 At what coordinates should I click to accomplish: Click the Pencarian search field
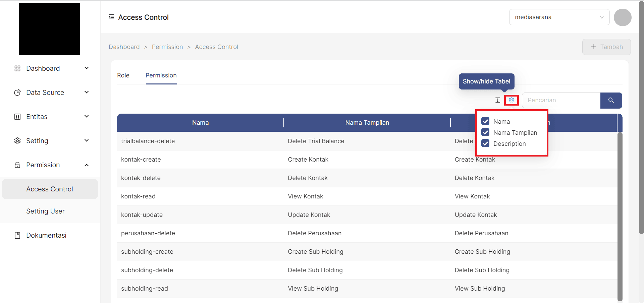point(561,100)
